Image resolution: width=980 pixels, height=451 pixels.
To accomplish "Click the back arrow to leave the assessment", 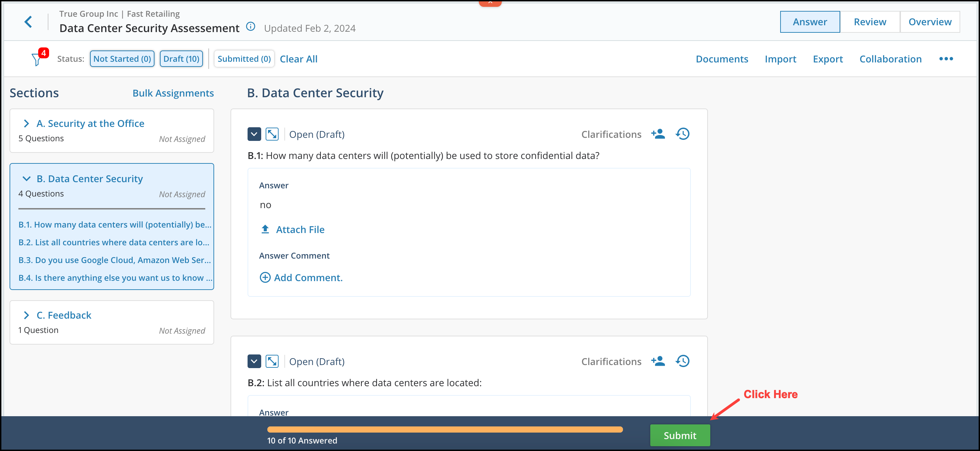I will [28, 22].
